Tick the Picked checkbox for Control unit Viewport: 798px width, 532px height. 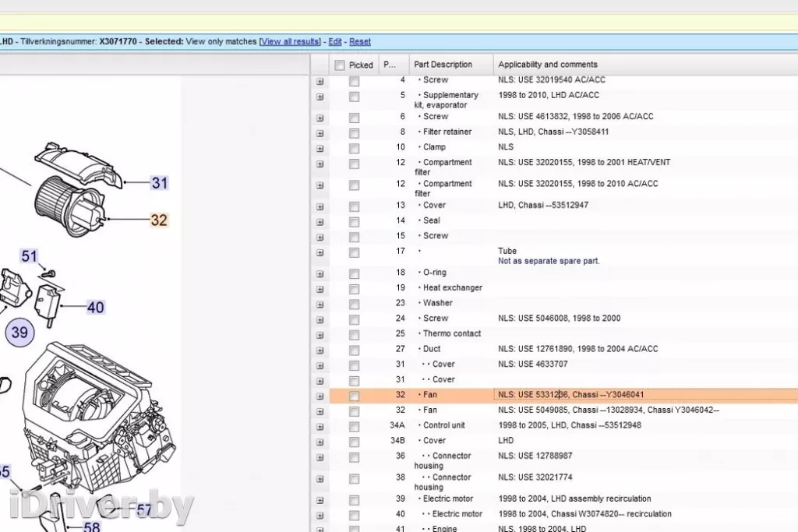355,426
